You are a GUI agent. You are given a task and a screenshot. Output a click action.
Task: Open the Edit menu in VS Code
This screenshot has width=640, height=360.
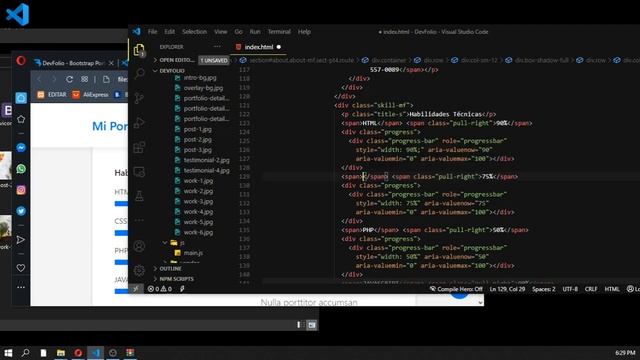(x=169, y=32)
